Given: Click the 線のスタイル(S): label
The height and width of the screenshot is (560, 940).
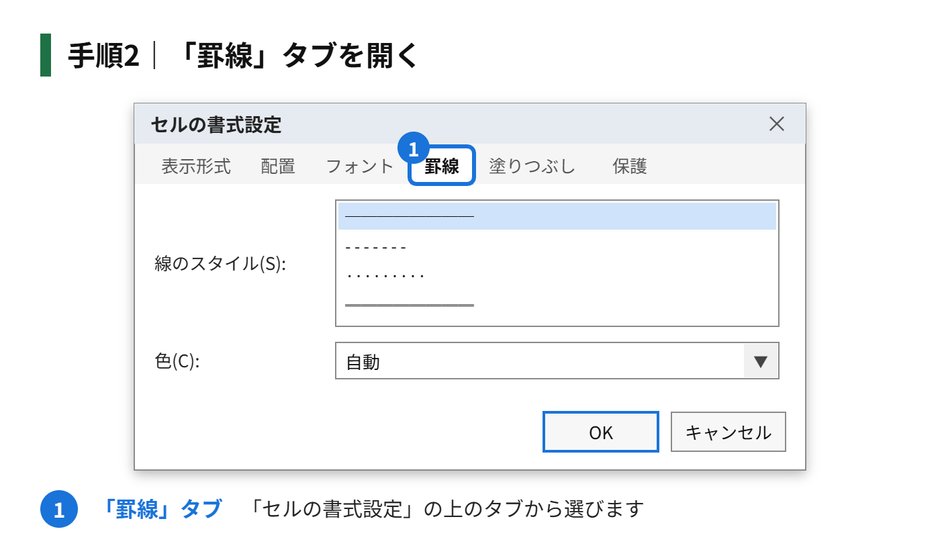Looking at the screenshot, I should (220, 263).
